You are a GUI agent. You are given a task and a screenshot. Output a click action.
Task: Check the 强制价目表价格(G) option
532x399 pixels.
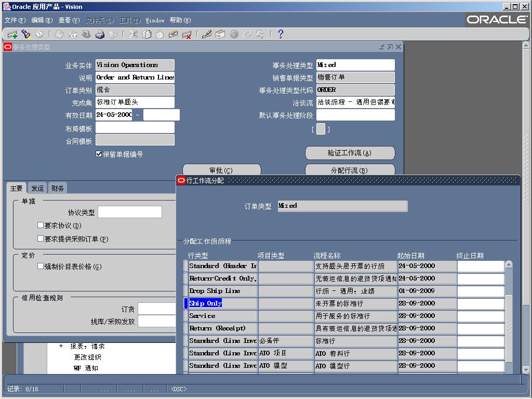point(41,266)
